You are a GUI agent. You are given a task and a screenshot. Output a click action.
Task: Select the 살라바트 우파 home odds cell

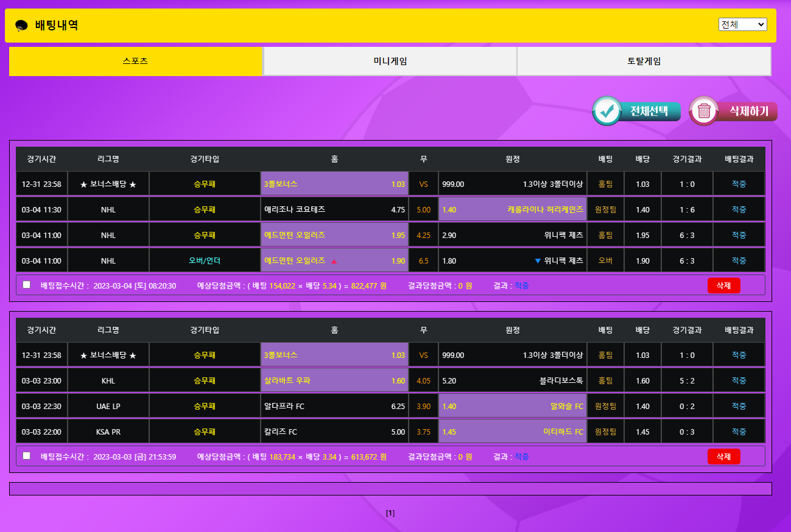(x=334, y=380)
